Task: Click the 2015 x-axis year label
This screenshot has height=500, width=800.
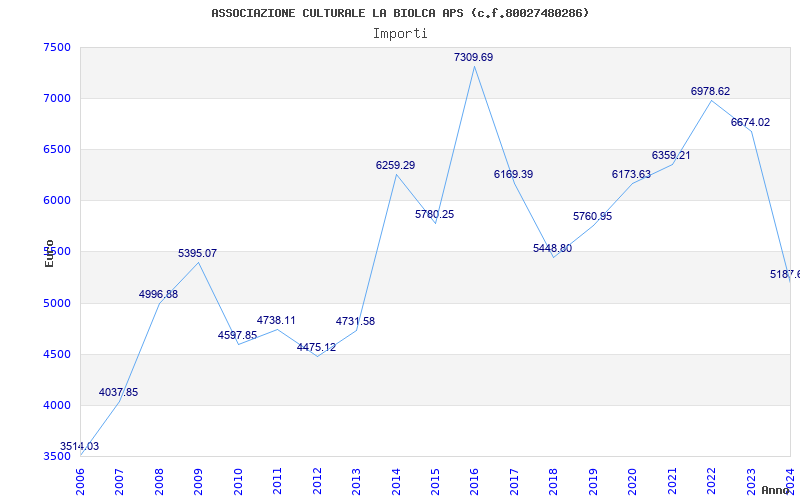Action: pyautogui.click(x=435, y=482)
